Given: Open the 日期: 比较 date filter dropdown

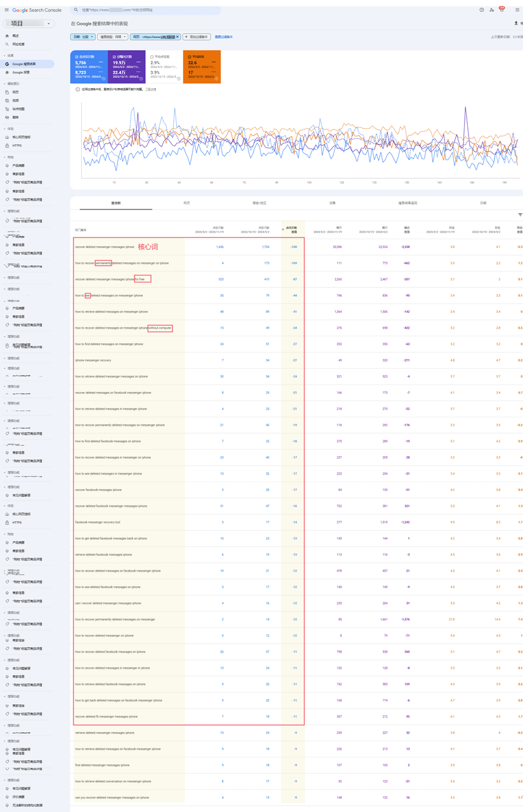Looking at the screenshot, I should [84, 37].
